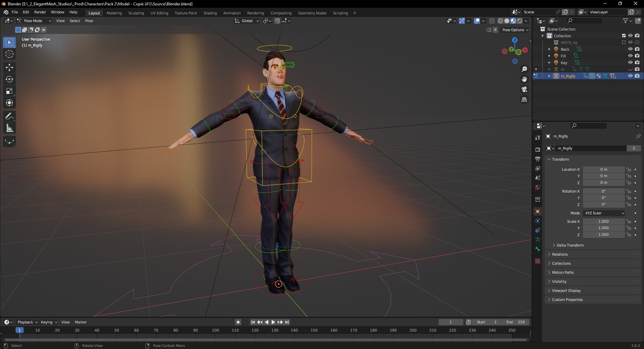Open the Pose Options dropdown
This screenshot has height=349, width=644.
(515, 30)
